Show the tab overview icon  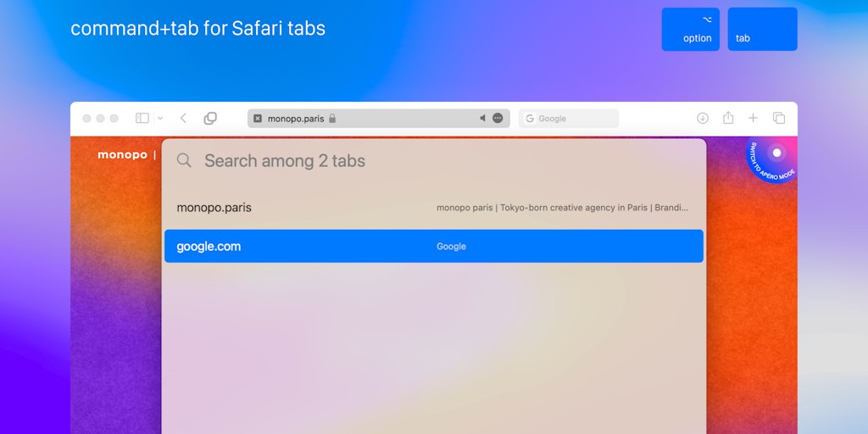pos(779,118)
